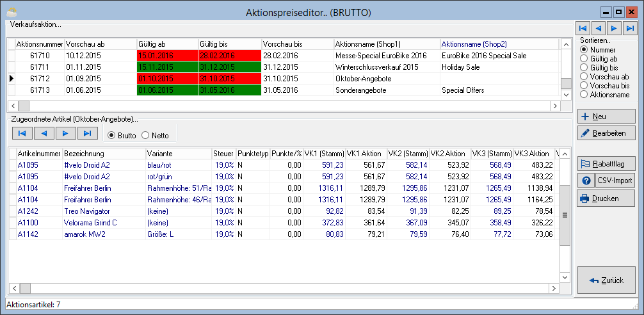The height and width of the screenshot is (315, 644).
Task: Go back with Zurück button
Action: (x=606, y=280)
